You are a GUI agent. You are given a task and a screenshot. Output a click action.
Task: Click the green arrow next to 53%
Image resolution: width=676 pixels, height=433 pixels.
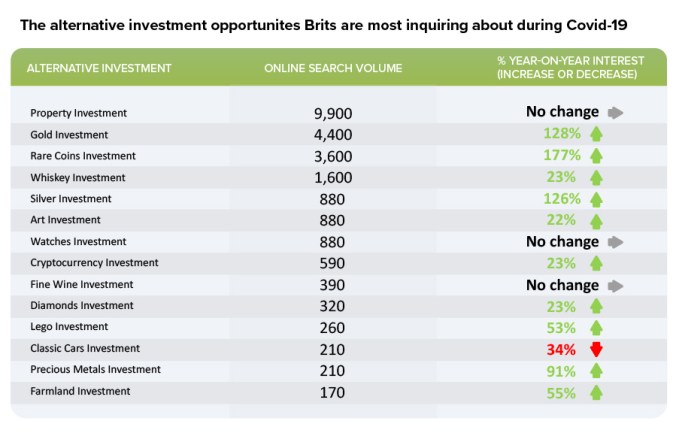pos(596,328)
